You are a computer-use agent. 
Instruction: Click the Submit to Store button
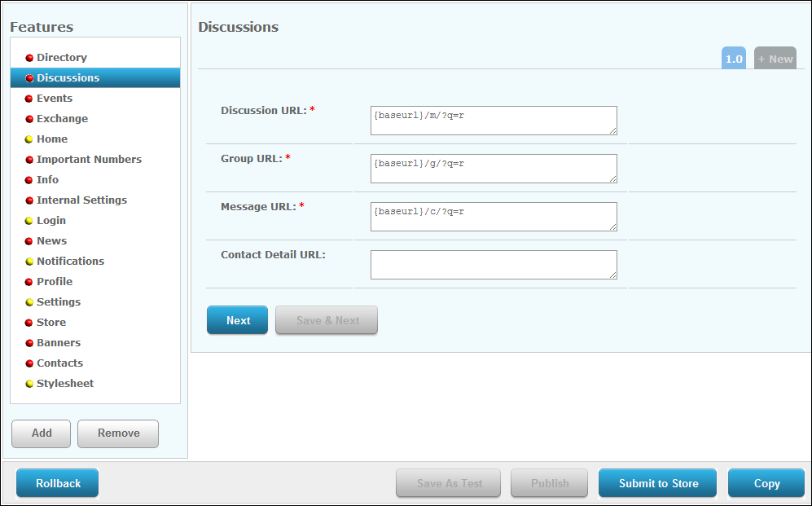point(658,483)
